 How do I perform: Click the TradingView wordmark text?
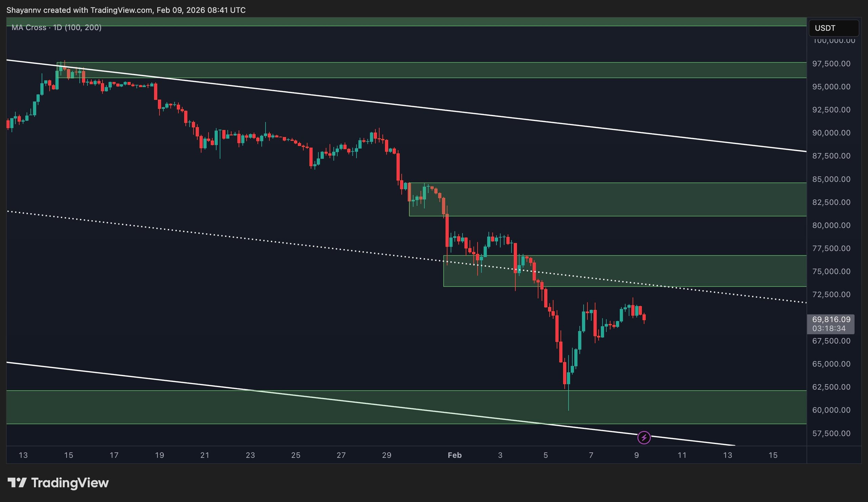tap(70, 483)
